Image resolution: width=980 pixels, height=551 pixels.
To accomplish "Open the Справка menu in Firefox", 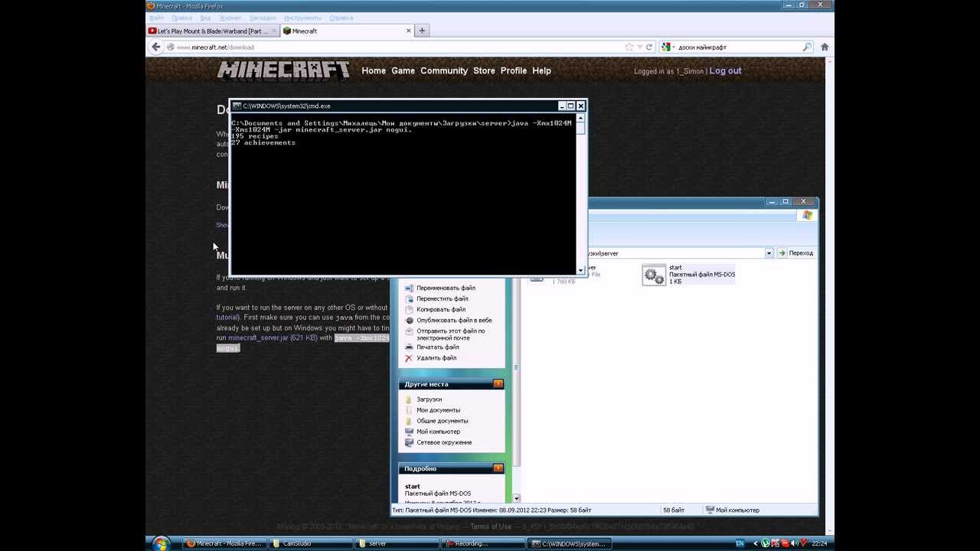I will pyautogui.click(x=341, y=18).
